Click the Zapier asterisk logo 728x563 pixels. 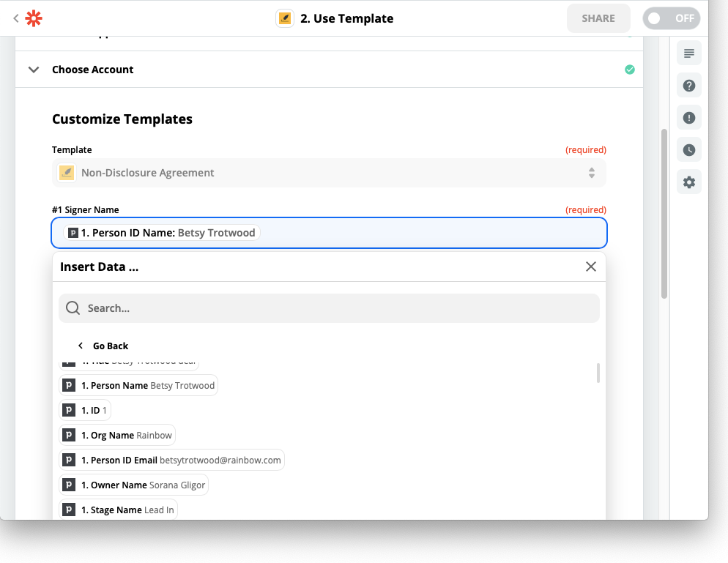pos(34,18)
